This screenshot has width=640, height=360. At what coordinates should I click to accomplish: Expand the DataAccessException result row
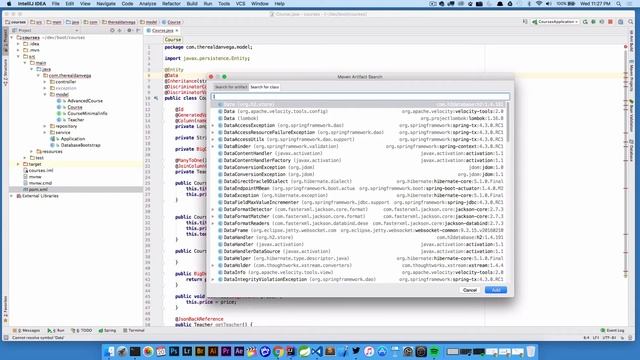click(213, 125)
